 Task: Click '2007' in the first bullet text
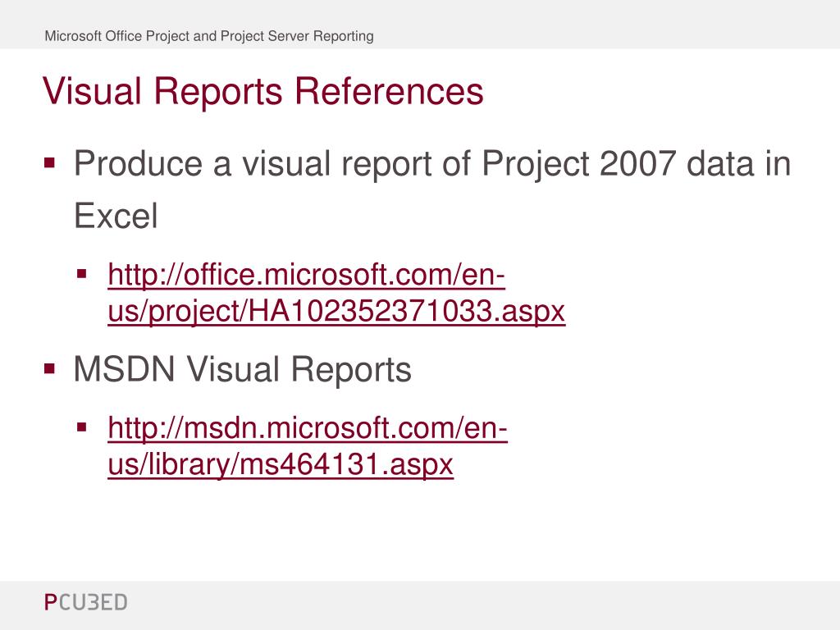pyautogui.click(x=637, y=163)
